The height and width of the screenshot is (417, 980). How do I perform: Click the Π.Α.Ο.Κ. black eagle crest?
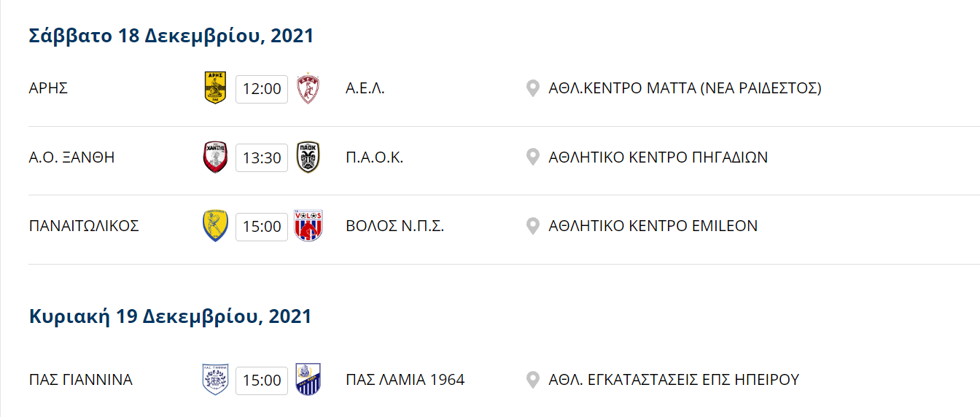[x=308, y=157]
